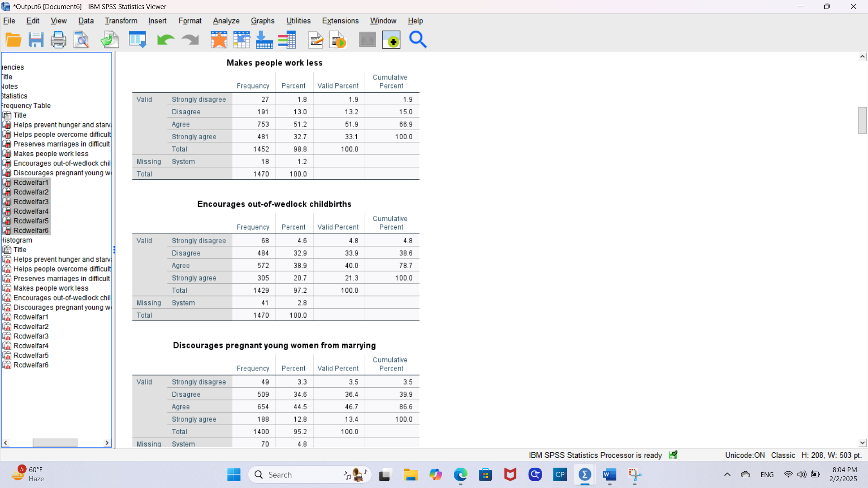Image resolution: width=868 pixels, height=488 pixels.
Task: Click the Redo toolbar icon
Action: click(x=190, y=40)
